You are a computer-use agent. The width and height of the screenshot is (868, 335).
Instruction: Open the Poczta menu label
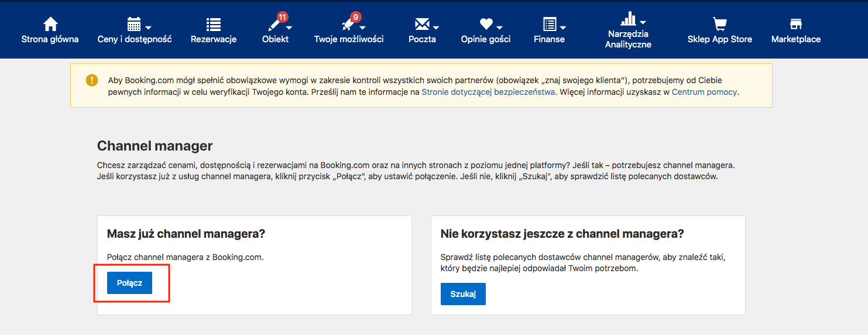(x=422, y=39)
